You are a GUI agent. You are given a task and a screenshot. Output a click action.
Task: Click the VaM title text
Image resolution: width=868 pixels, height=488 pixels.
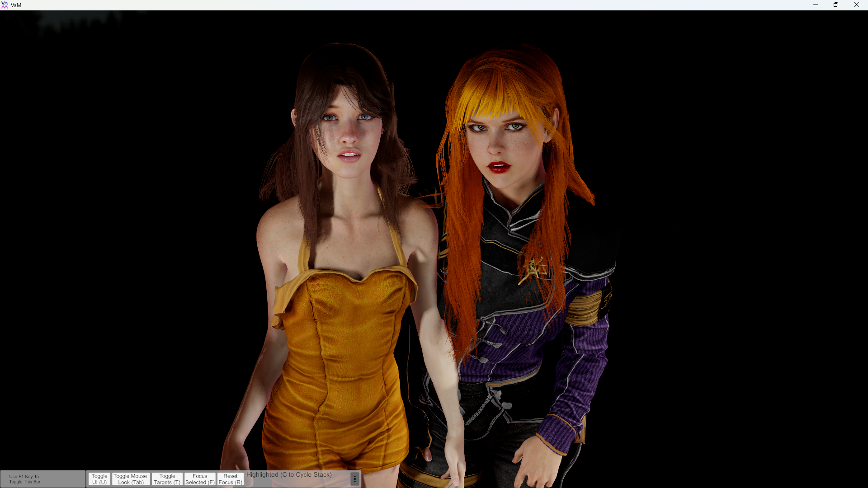[x=16, y=5]
